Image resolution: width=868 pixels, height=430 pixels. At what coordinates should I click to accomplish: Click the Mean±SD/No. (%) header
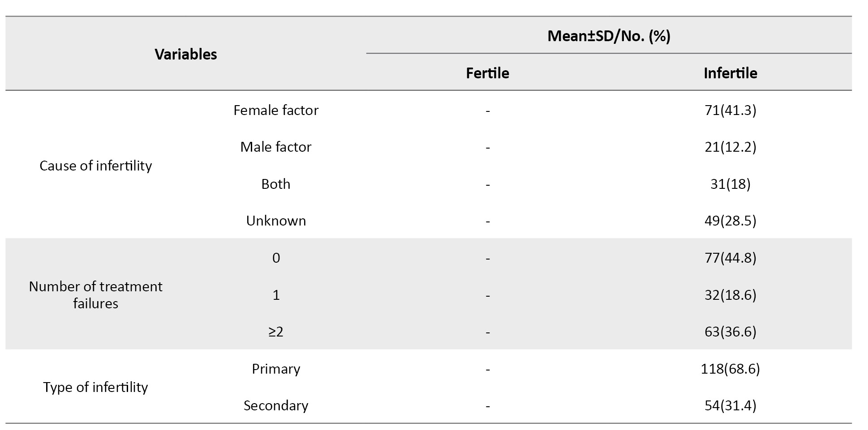click(x=609, y=36)
